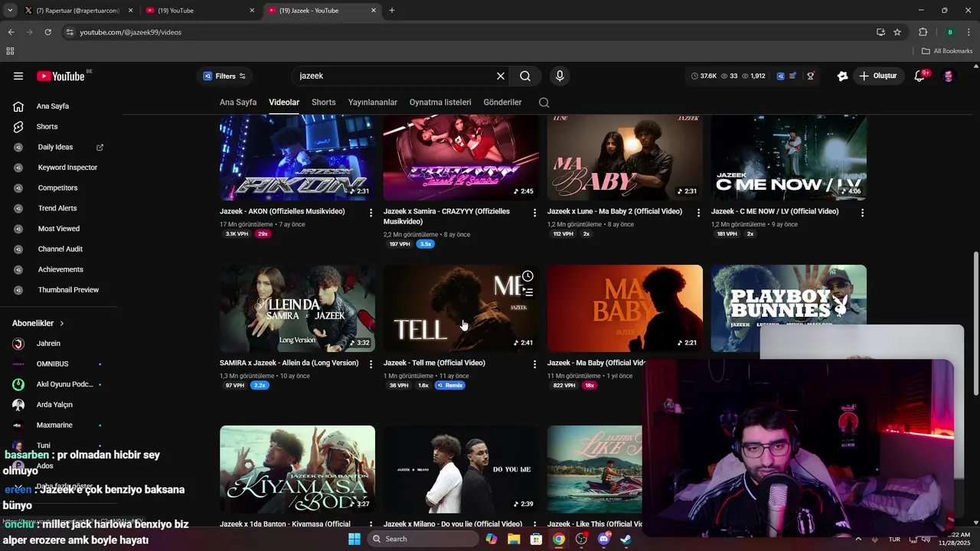980x551 pixels.
Task: Play the KIYAMASA / BODY thumbnail
Action: coord(297,468)
